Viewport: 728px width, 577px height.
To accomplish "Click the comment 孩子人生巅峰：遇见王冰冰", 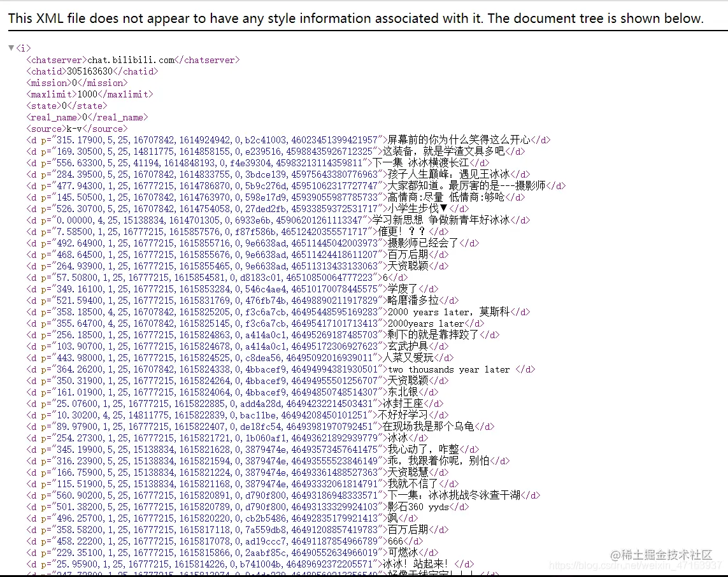I will (449, 175).
